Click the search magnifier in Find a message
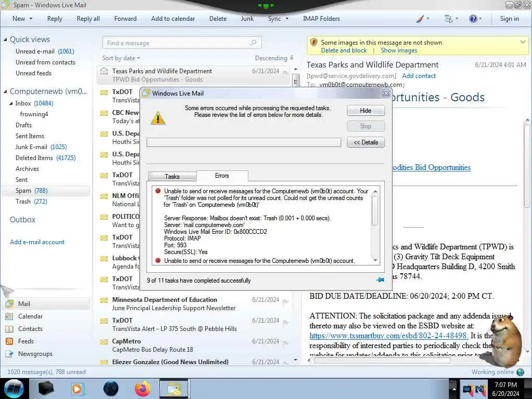532x399 pixels. coord(253,43)
